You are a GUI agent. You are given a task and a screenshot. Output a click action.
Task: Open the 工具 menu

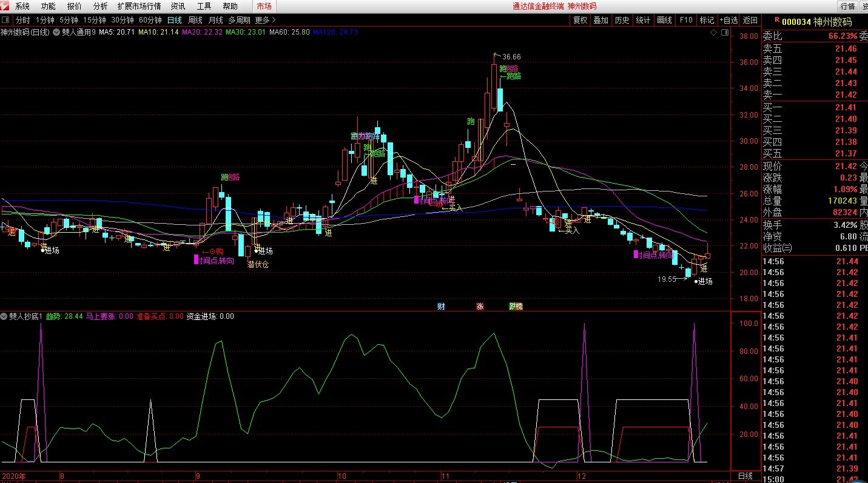(204, 6)
